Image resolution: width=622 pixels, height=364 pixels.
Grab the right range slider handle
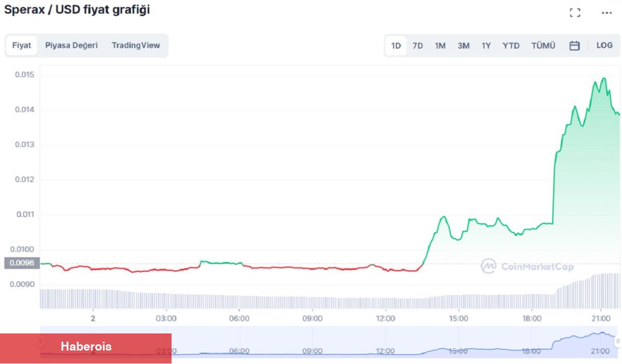[617, 341]
